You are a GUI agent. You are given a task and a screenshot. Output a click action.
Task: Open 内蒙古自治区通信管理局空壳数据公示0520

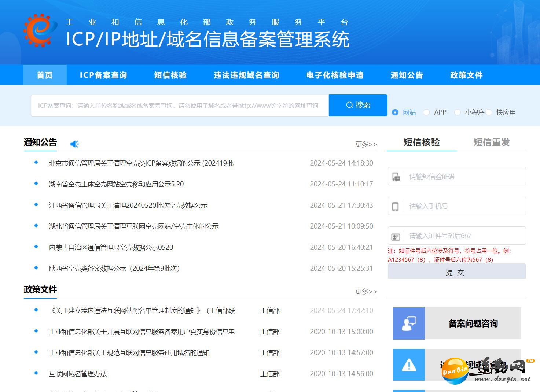[x=111, y=247]
